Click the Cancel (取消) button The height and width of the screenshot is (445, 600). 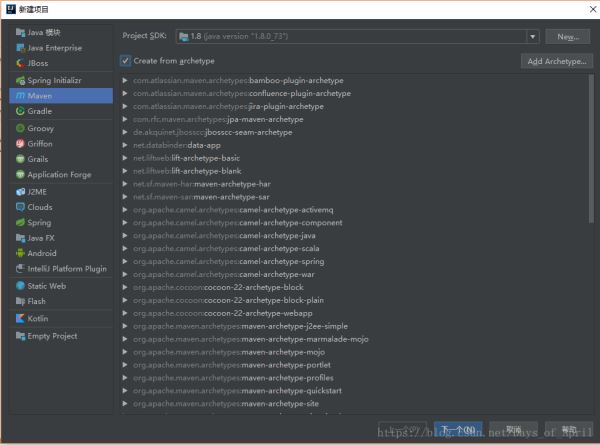click(514, 430)
